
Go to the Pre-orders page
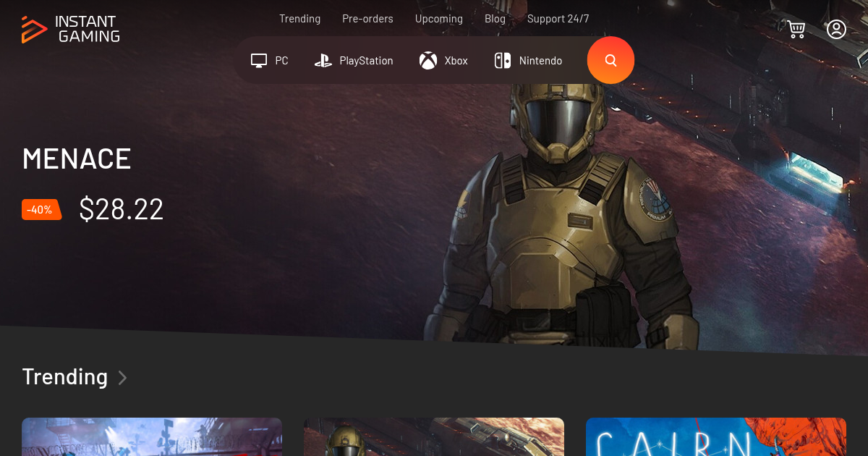tap(367, 18)
